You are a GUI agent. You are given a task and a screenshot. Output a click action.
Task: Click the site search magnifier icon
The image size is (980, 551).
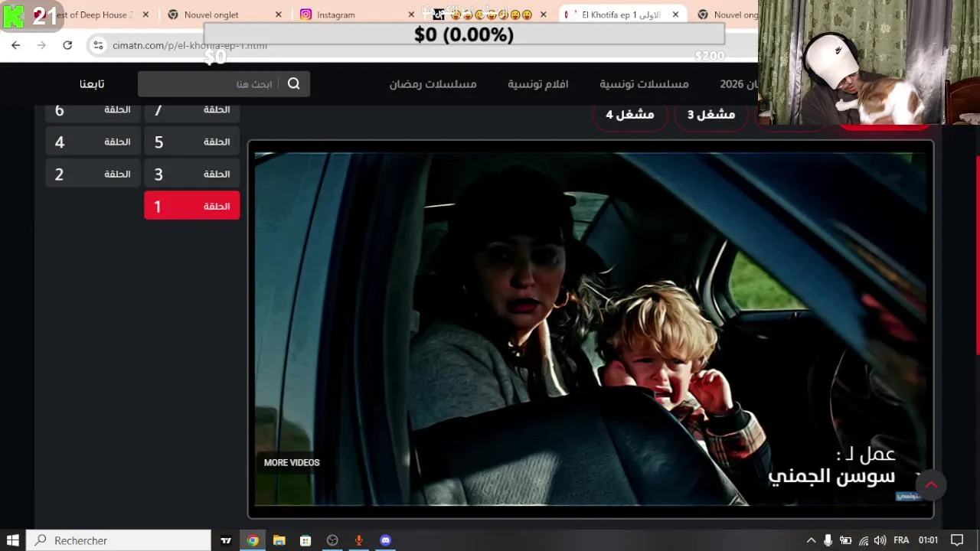tap(294, 83)
